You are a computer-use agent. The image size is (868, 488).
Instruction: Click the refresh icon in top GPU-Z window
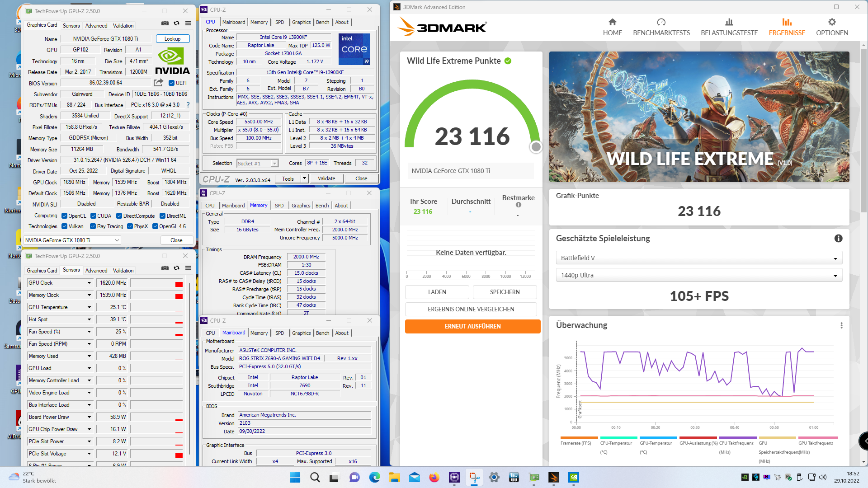tap(177, 23)
